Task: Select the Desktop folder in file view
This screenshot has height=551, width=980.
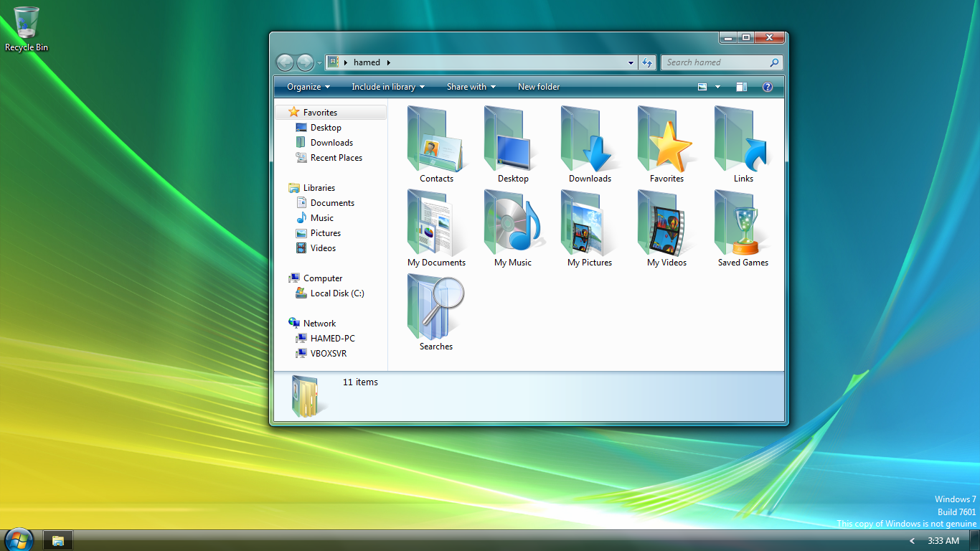Action: 513,139
